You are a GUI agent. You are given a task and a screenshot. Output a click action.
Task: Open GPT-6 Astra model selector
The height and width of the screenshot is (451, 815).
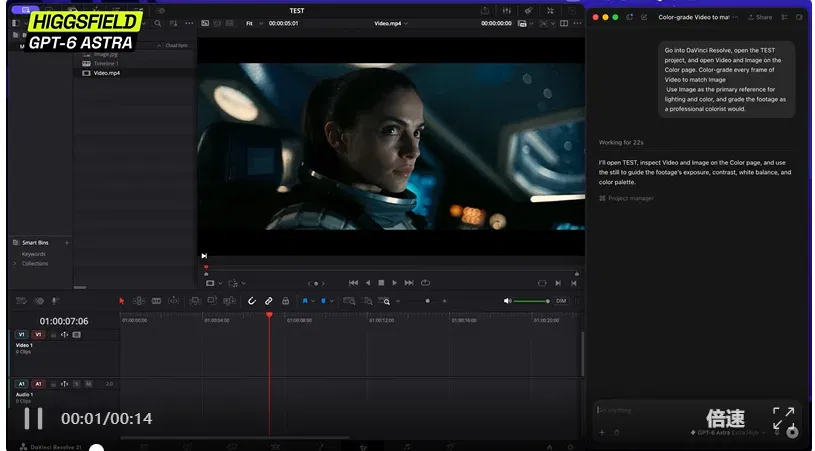click(x=729, y=432)
